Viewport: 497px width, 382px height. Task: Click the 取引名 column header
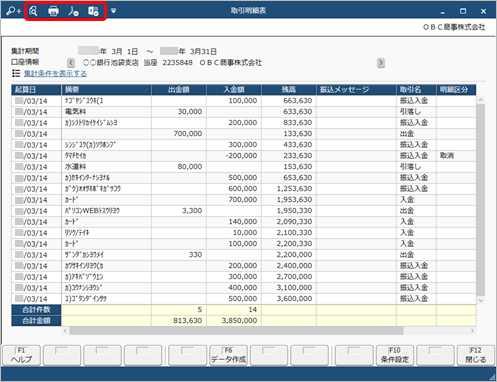[x=416, y=90]
